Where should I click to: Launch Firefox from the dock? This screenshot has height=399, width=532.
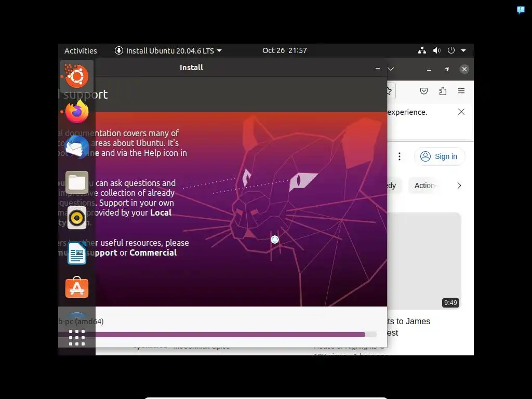[77, 112]
